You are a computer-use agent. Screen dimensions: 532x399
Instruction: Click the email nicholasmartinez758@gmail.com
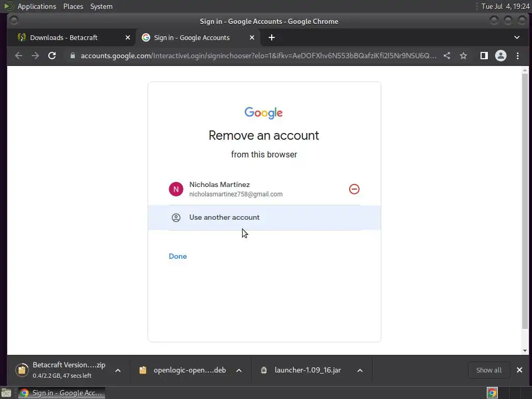tap(236, 194)
